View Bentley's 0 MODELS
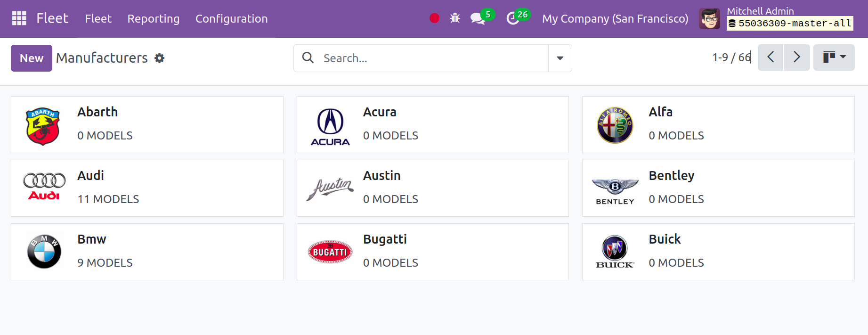 click(676, 199)
